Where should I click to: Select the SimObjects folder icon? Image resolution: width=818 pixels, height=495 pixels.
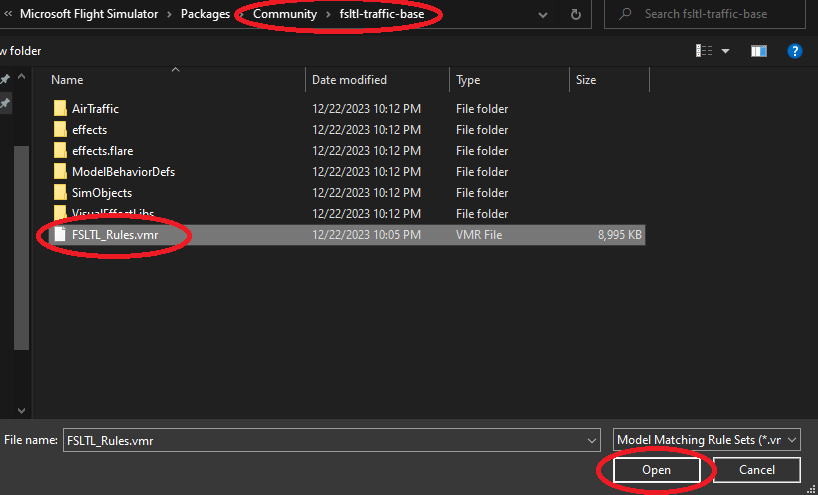click(60, 193)
